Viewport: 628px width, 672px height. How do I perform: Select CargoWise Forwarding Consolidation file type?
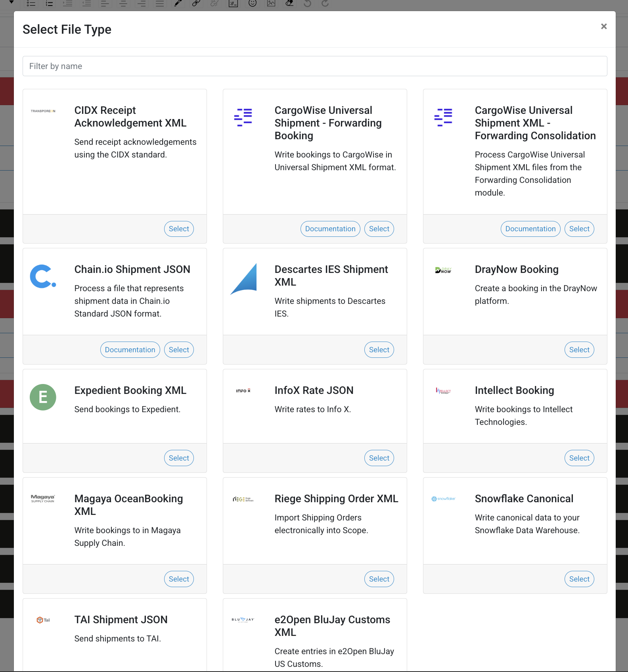click(579, 229)
